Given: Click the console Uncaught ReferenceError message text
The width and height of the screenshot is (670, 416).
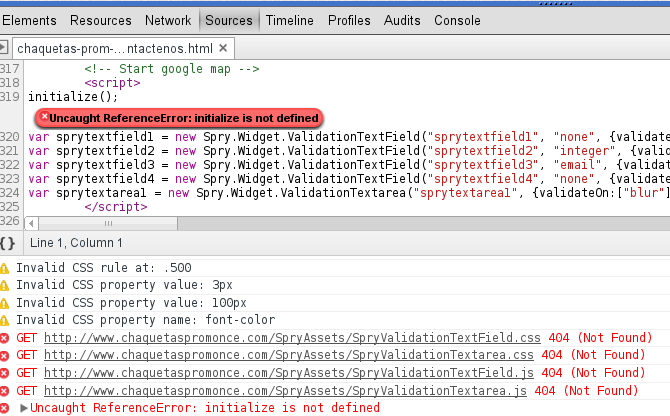Looking at the screenshot, I should 205,408.
